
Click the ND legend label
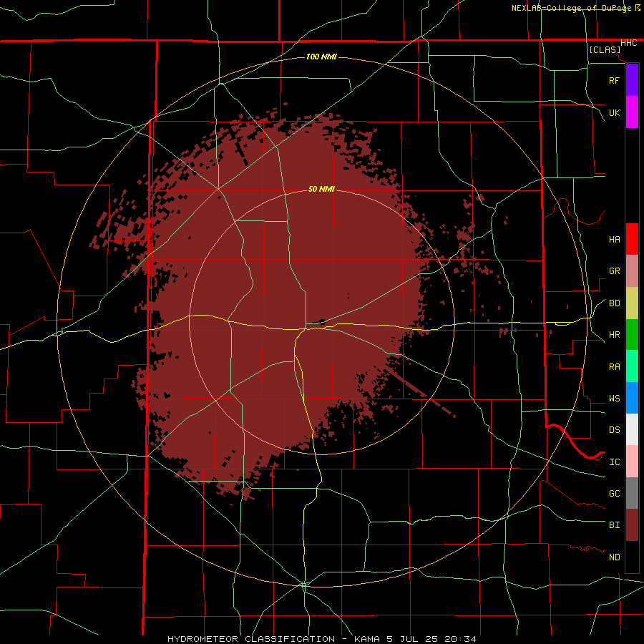[x=614, y=557]
